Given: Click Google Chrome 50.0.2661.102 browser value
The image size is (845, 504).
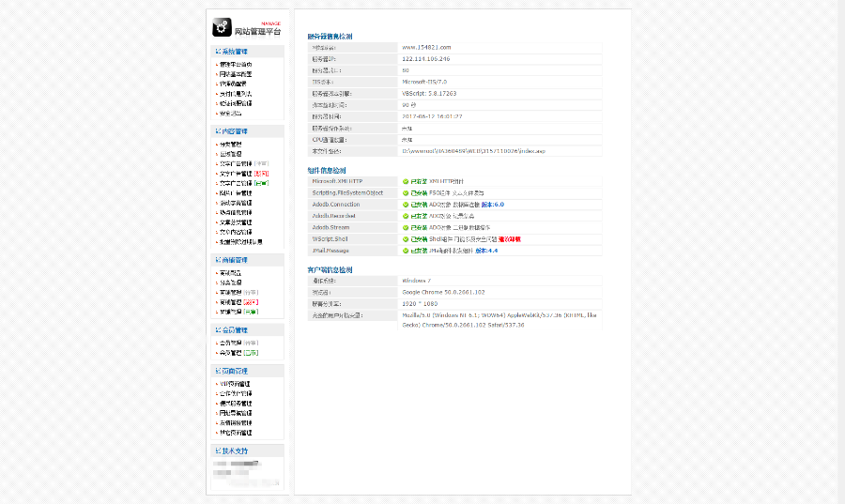Looking at the screenshot, I should pos(443,293).
